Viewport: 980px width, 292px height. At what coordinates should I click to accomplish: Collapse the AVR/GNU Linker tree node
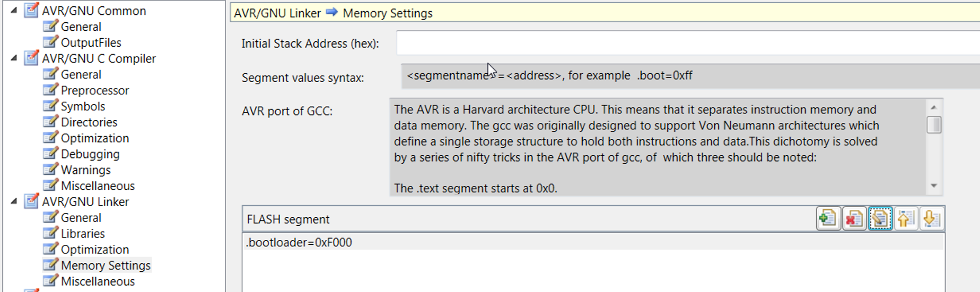pos(14,201)
